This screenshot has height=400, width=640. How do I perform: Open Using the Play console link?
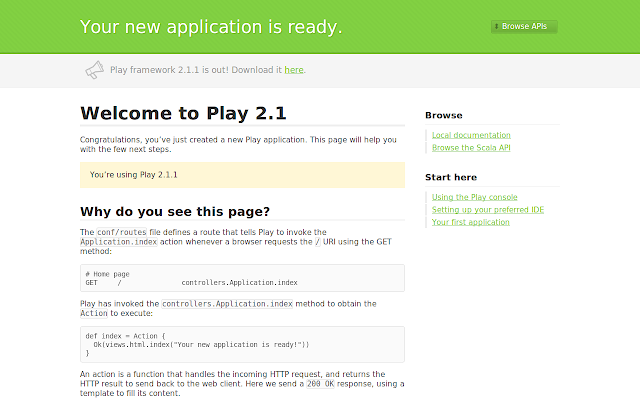tap(474, 197)
